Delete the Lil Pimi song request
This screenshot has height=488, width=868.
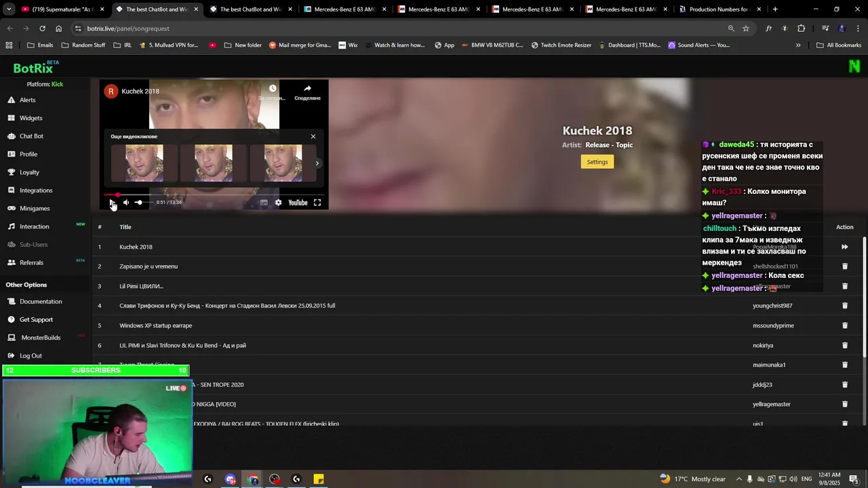(845, 286)
